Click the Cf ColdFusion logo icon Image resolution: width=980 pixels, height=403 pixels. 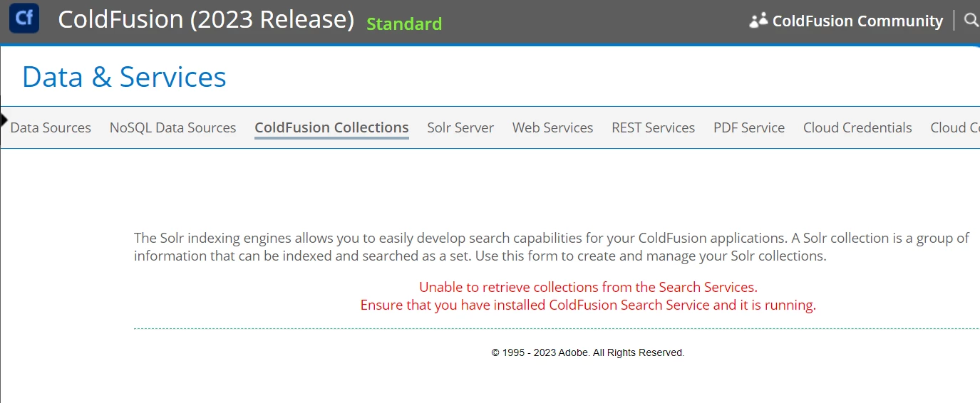[x=24, y=19]
